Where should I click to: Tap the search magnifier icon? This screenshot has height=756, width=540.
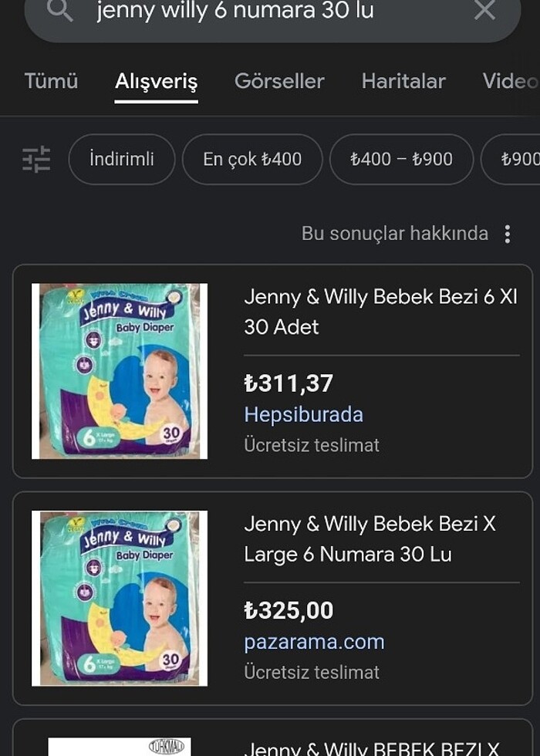coord(60,11)
